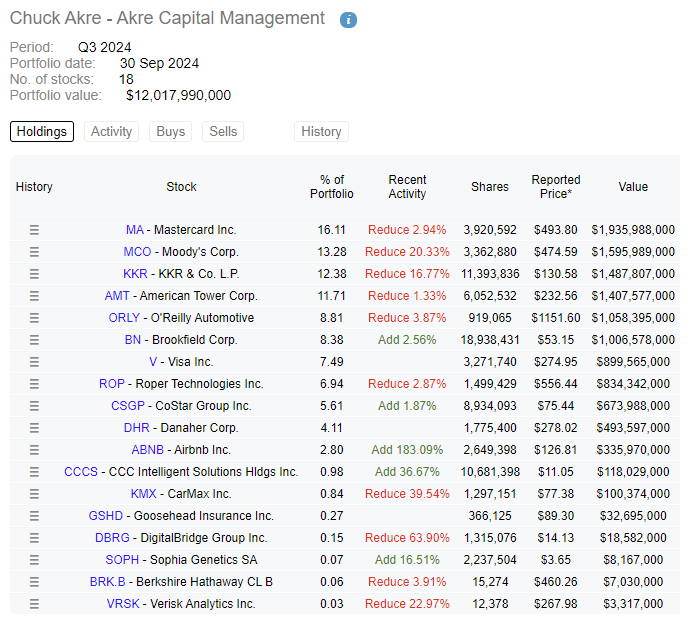Visit the KMX ticker link
The height and width of the screenshot is (622, 691).
[x=144, y=494]
